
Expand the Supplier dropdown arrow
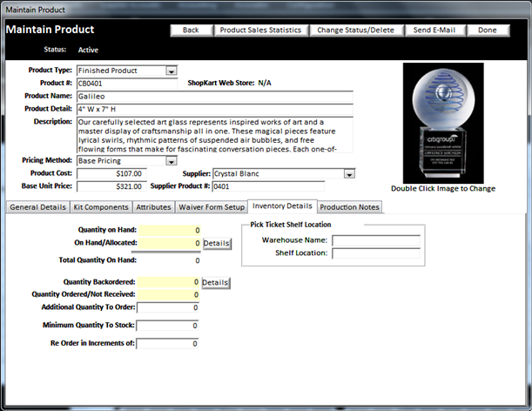point(349,174)
